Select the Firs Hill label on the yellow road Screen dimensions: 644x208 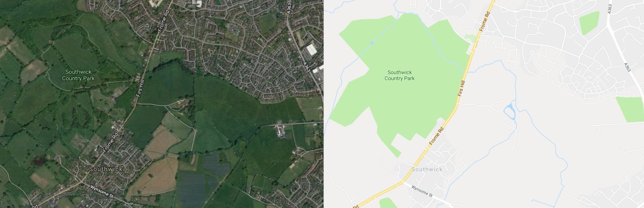click(x=463, y=87)
